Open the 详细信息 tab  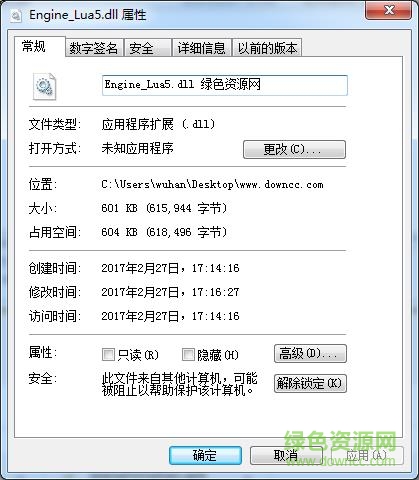coord(202,48)
